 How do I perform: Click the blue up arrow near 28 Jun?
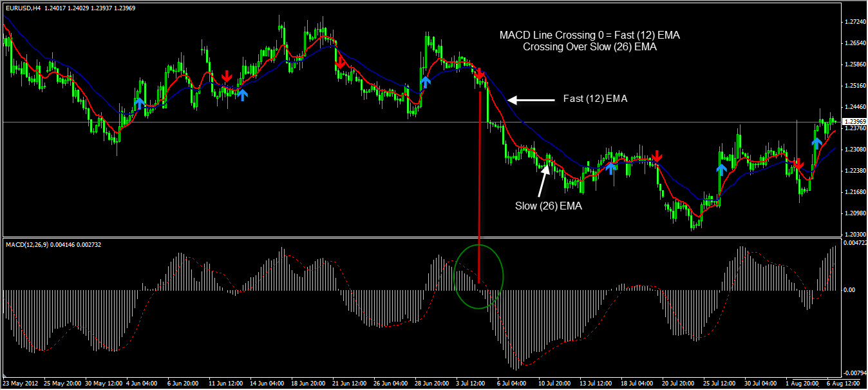pos(425,81)
